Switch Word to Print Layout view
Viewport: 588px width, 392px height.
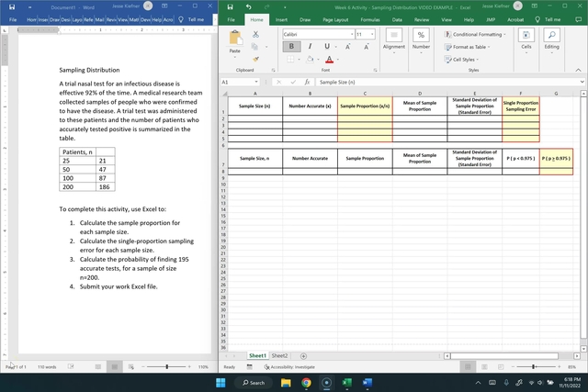point(114,367)
